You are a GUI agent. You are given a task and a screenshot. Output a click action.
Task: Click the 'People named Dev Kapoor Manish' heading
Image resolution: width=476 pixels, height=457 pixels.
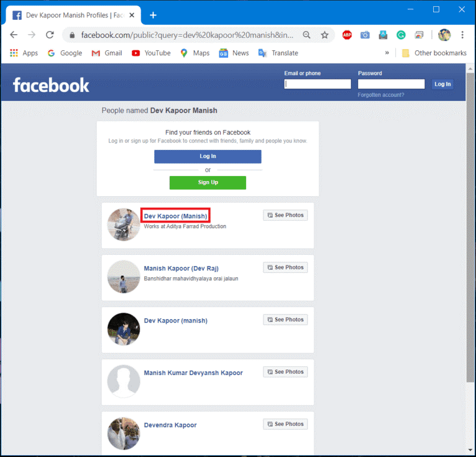click(x=159, y=110)
